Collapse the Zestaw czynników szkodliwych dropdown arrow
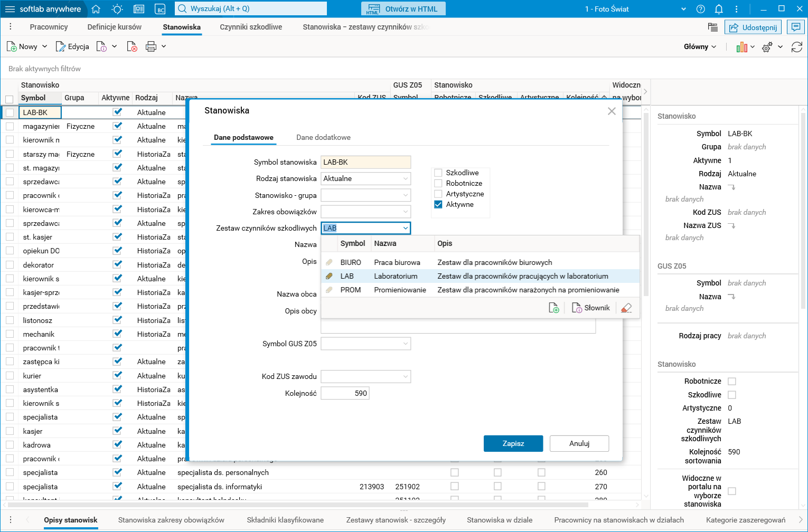 coord(406,228)
